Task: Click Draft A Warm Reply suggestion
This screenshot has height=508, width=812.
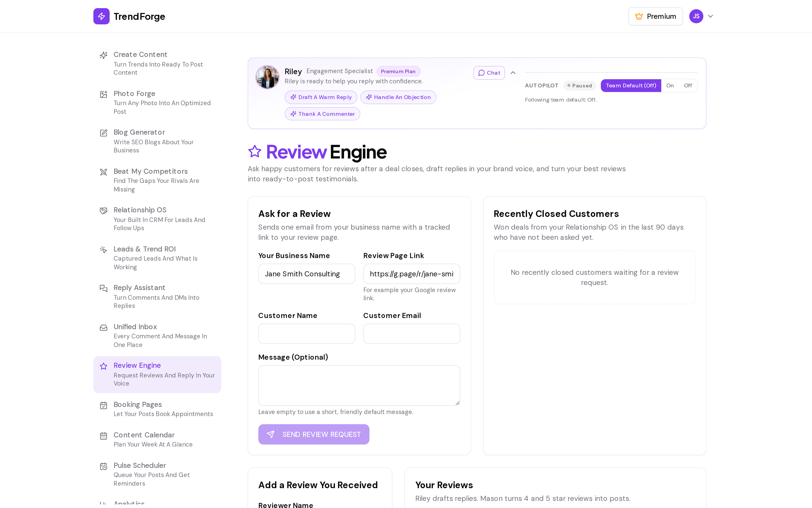Action: point(321,97)
